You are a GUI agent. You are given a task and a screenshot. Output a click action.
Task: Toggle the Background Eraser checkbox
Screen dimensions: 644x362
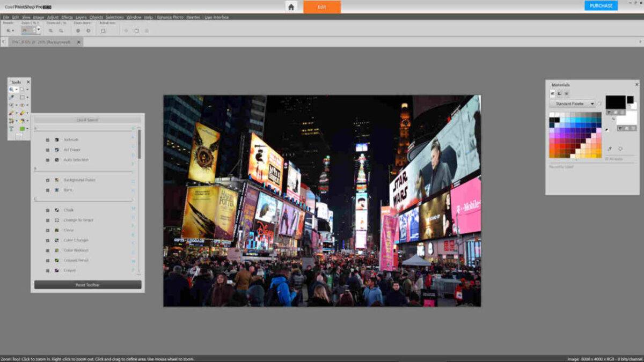47,180
